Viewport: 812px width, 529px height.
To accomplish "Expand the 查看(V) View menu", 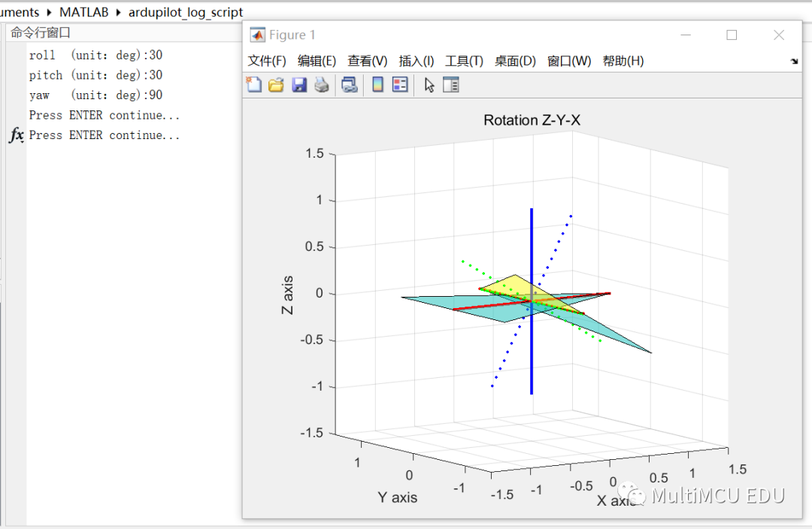I will (x=367, y=61).
